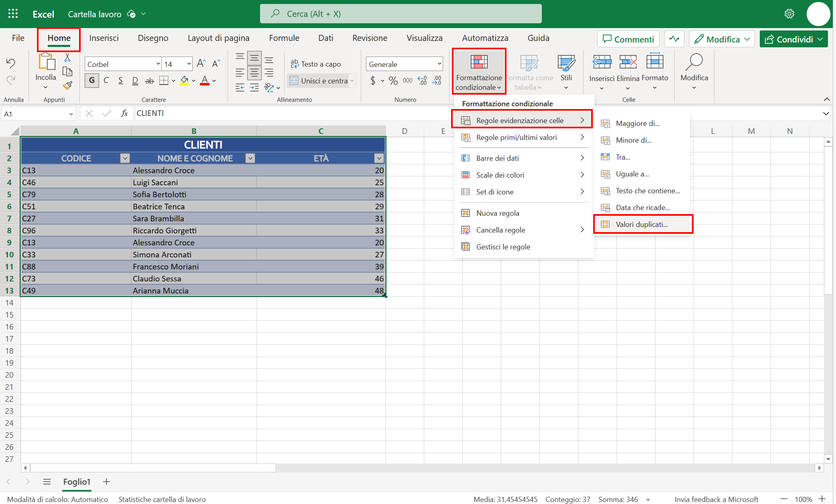
Task: Select the Copia formato (format painter) icon
Action: tap(67, 86)
